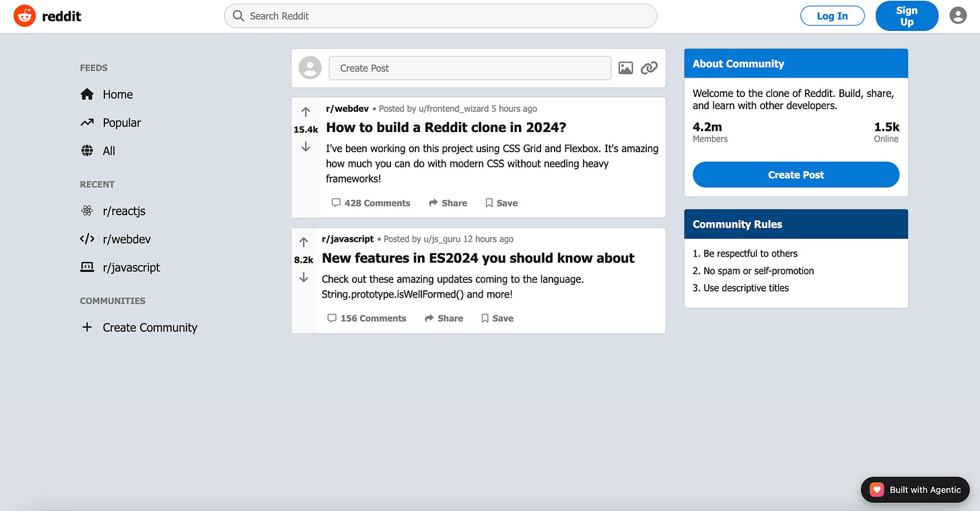Upvote the ES2024 features post
The height and width of the screenshot is (511, 980).
[304, 242]
